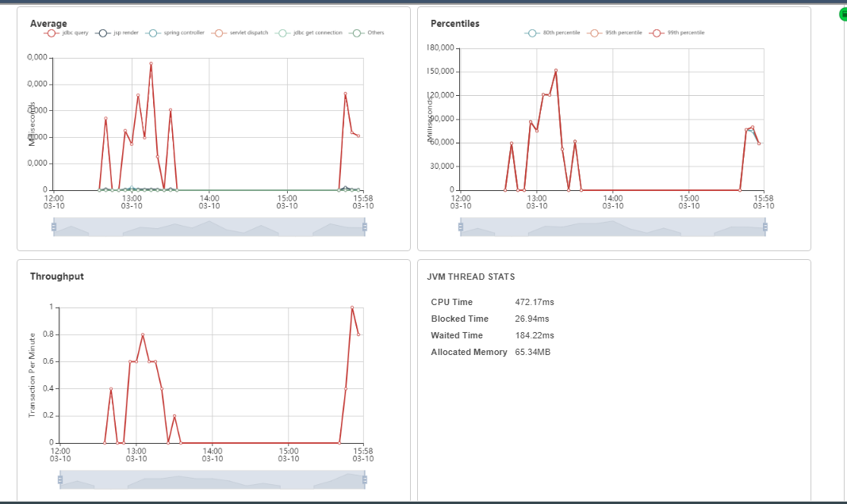Toggle the jdbc query legend series
The height and width of the screenshot is (504, 847).
tap(52, 32)
